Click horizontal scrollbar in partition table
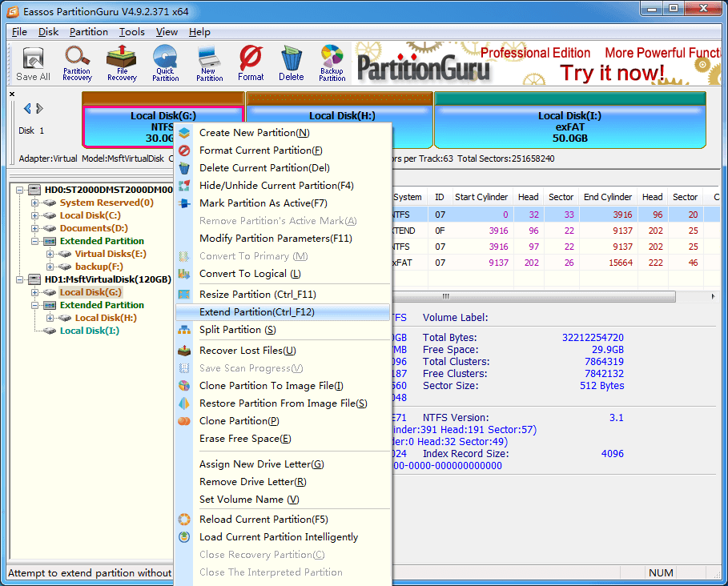This screenshot has height=586, width=728. 533,296
